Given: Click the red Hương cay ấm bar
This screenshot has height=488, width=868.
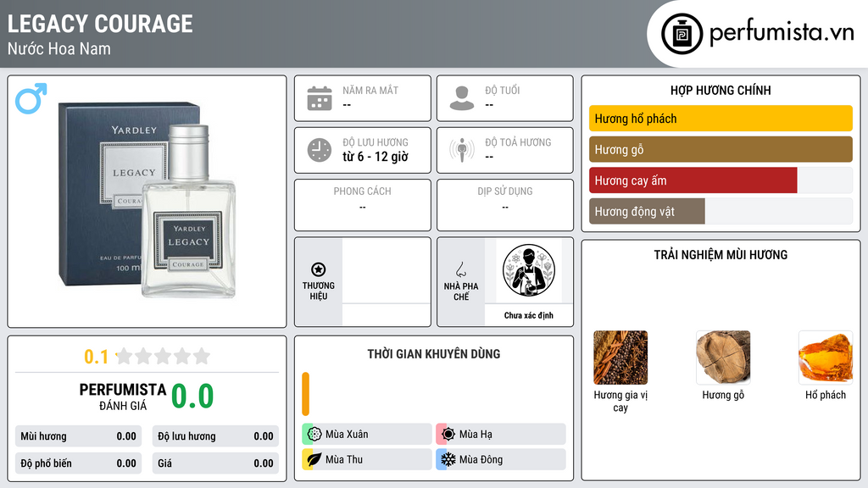Looking at the screenshot, I should [693, 180].
